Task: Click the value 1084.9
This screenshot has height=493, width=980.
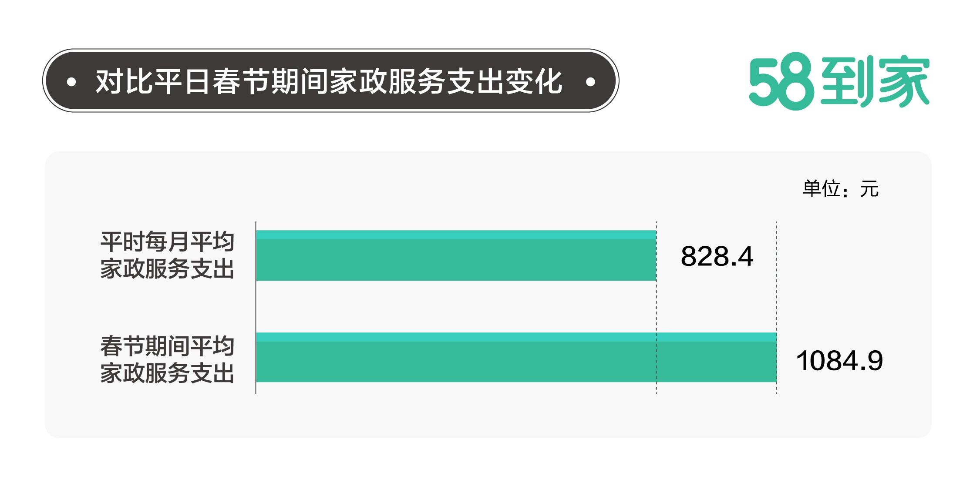Action: 839,361
